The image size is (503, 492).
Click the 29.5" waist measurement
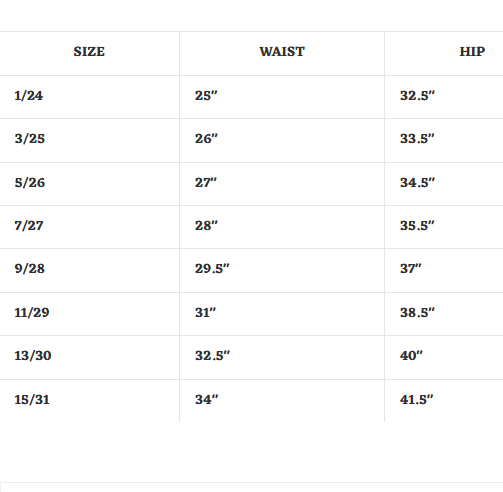click(x=212, y=269)
